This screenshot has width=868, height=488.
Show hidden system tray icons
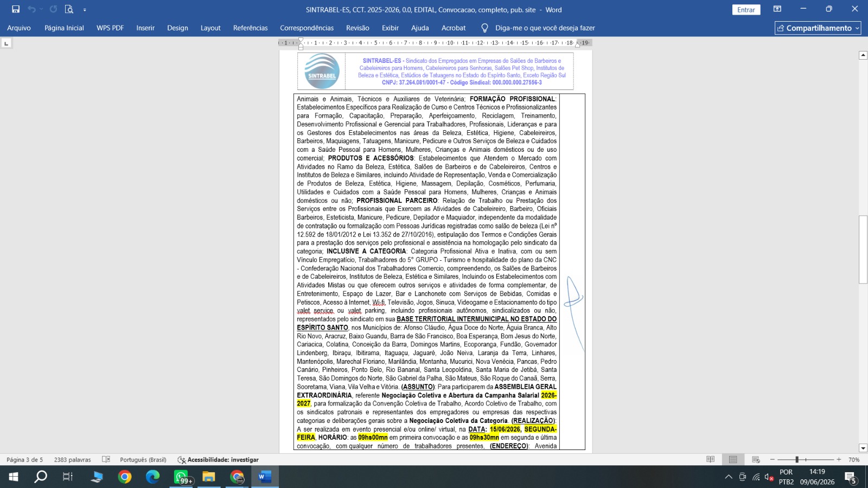pyautogui.click(x=729, y=477)
